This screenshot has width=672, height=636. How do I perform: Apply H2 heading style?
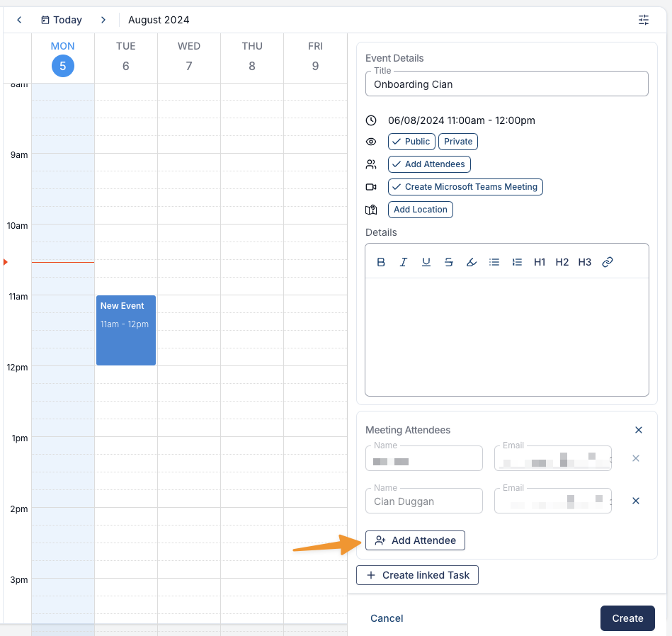562,262
